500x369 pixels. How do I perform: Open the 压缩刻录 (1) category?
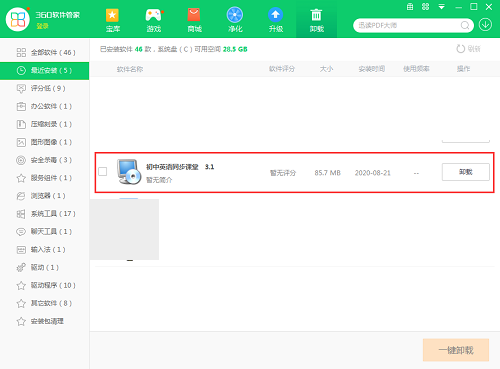45,124
